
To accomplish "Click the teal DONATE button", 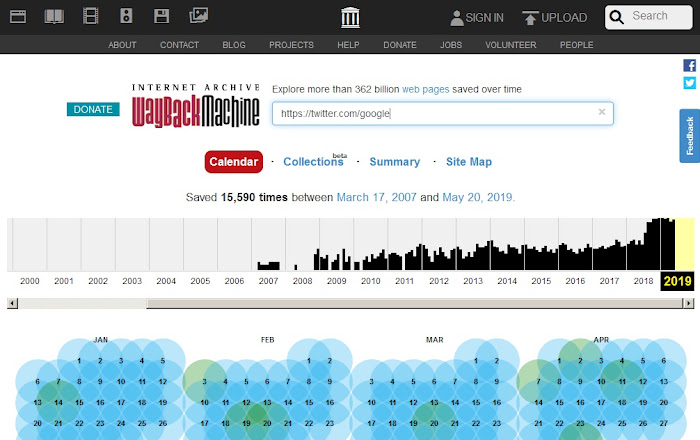I will point(93,109).
